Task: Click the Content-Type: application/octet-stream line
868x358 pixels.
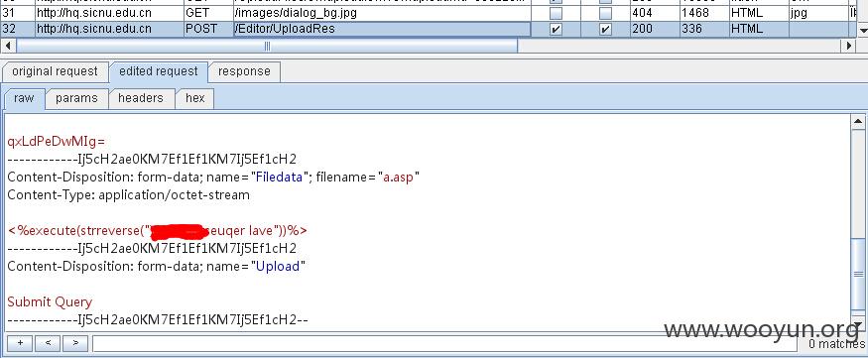Action: point(128,195)
